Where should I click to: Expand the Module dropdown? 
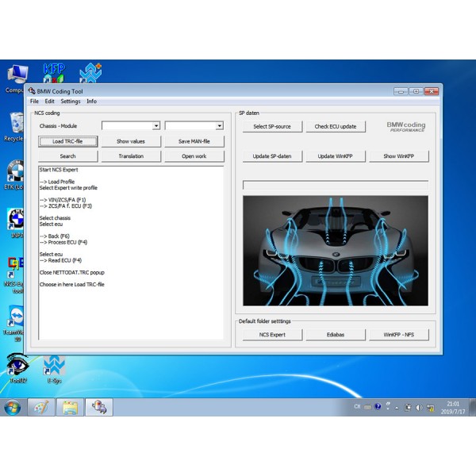point(219,125)
